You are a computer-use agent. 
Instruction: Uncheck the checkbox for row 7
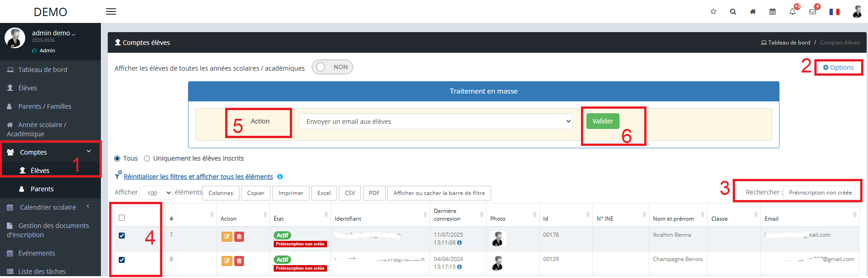122,235
